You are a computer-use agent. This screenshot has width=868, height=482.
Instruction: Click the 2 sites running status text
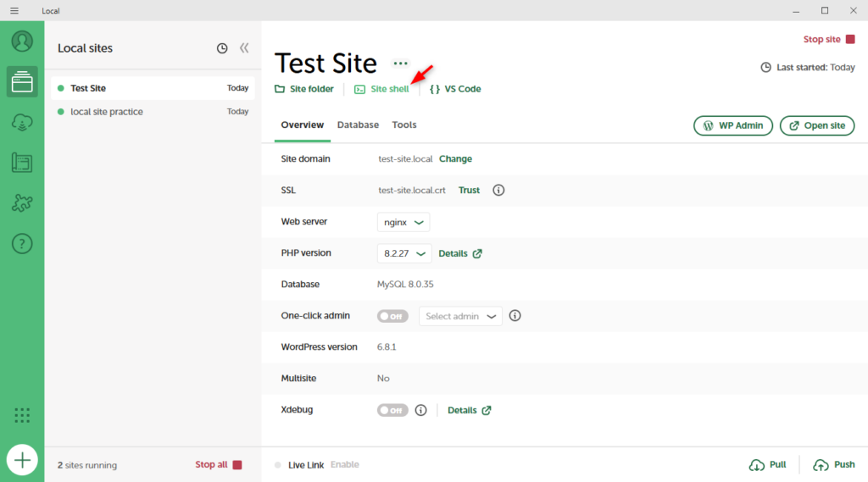(87, 465)
